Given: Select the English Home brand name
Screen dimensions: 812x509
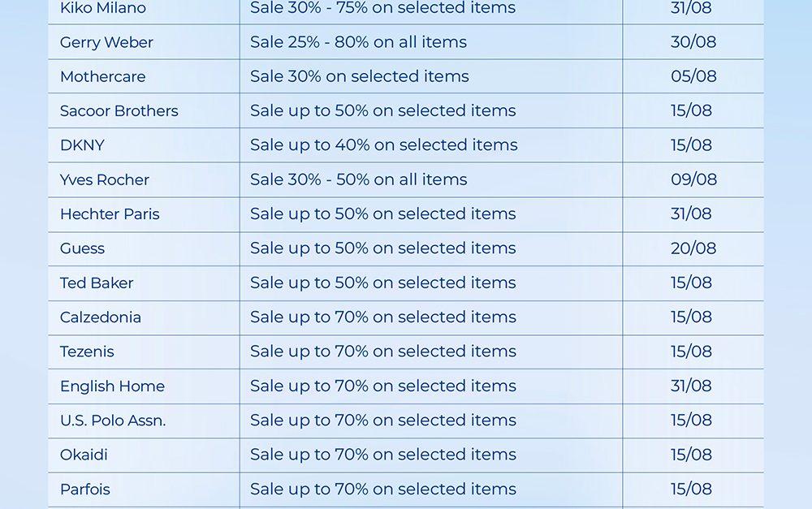Looking at the screenshot, I should point(112,386).
